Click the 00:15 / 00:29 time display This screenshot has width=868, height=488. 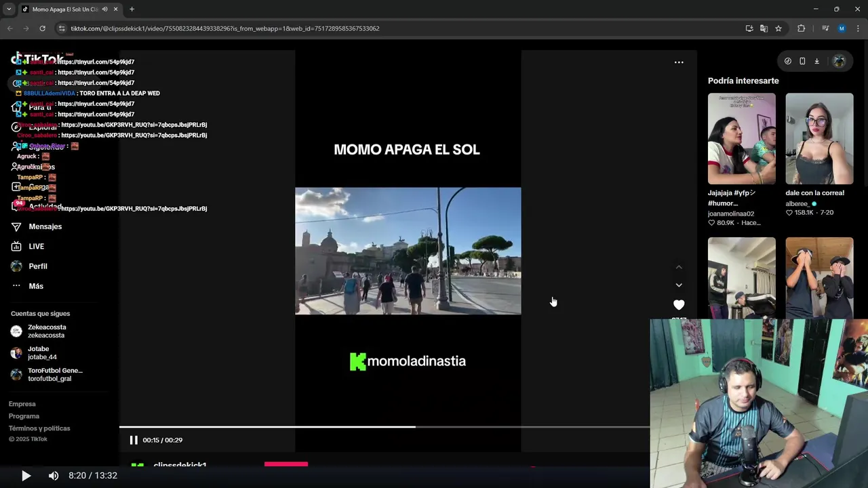(162, 440)
